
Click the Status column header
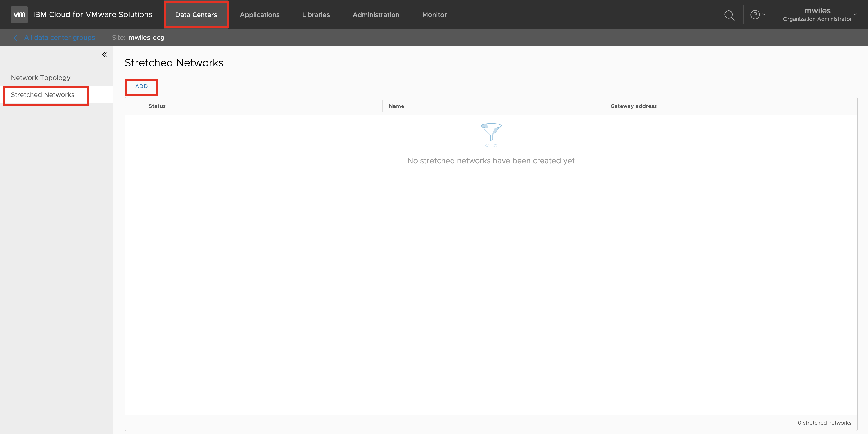pos(157,106)
